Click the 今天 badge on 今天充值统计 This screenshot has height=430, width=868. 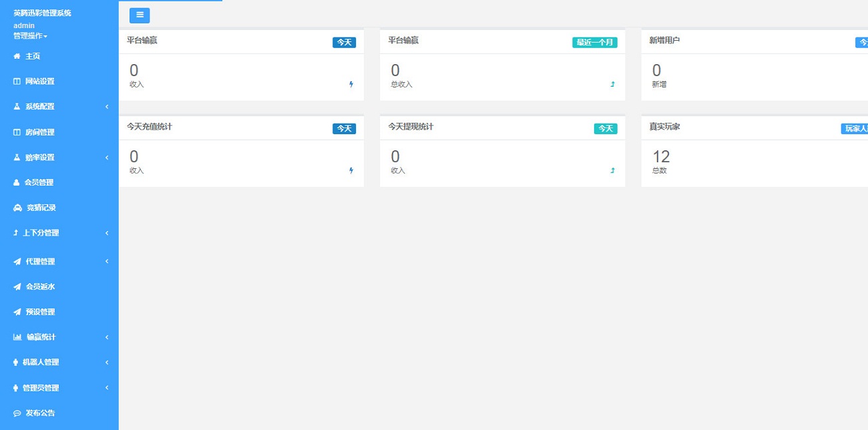[344, 129]
